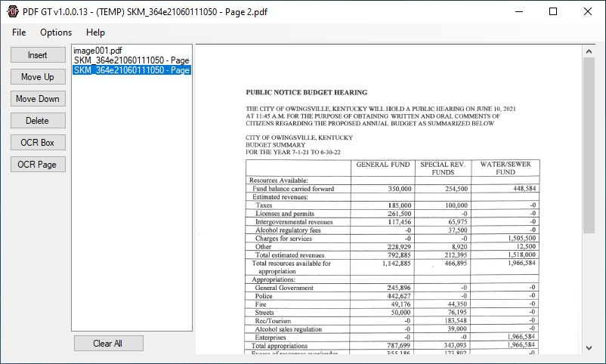Open the Options menu

click(56, 32)
